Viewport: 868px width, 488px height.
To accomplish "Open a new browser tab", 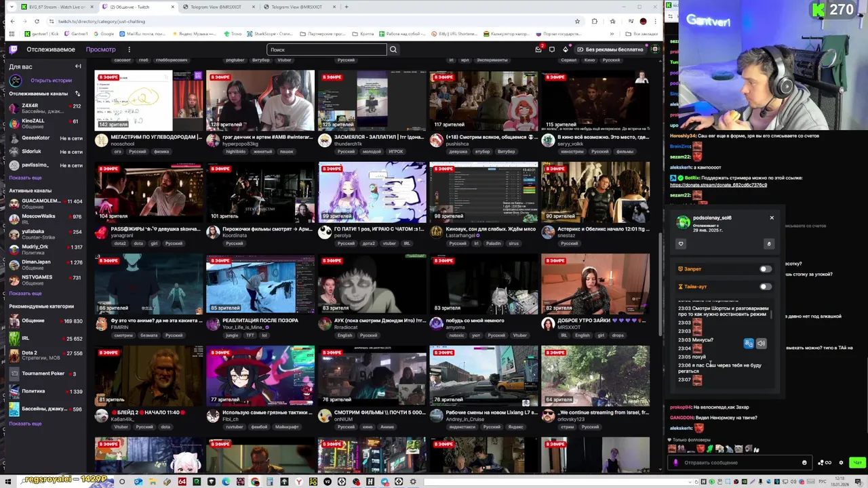I will 347,7.
